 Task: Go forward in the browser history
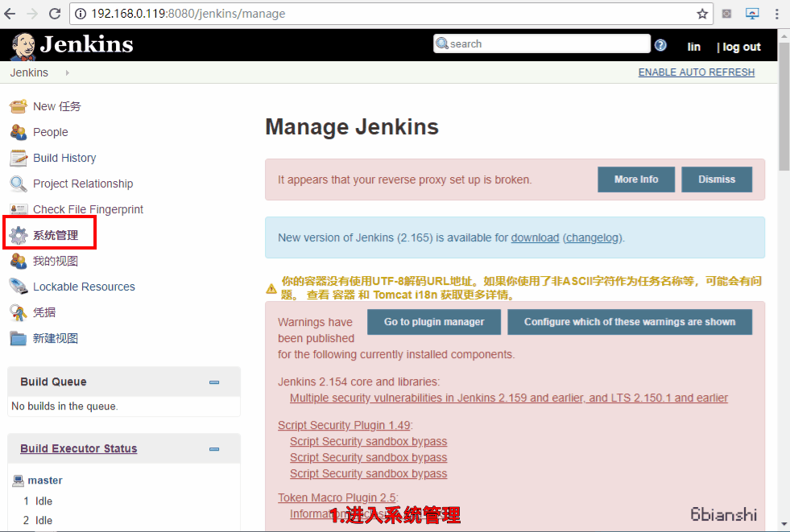coord(32,14)
